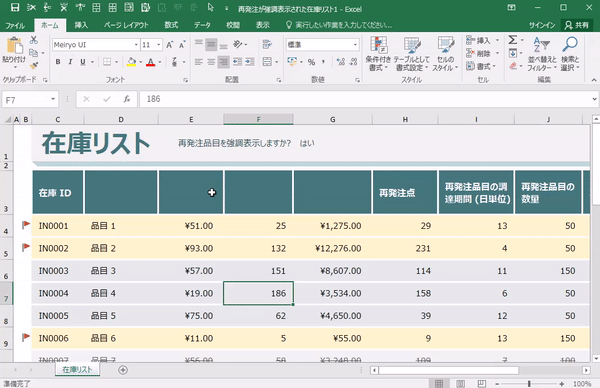The image size is (600, 388).
Task: Decrease the font size with the smaller A icon
Action: click(x=182, y=45)
